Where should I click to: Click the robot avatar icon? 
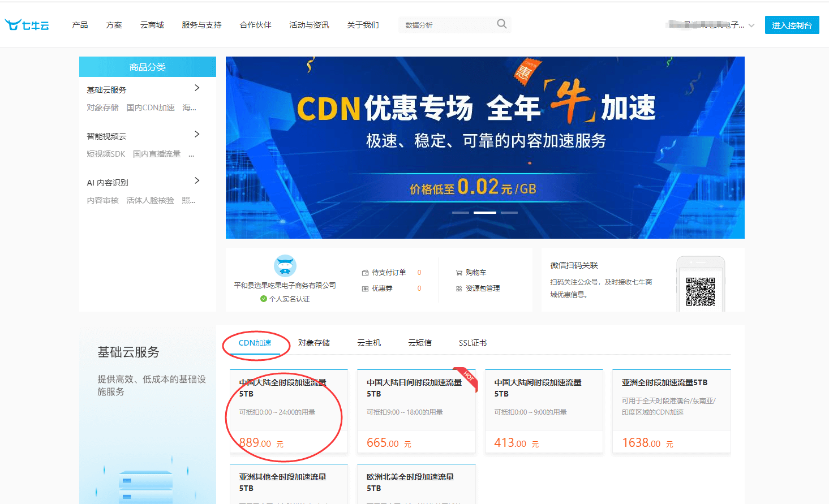(x=285, y=266)
